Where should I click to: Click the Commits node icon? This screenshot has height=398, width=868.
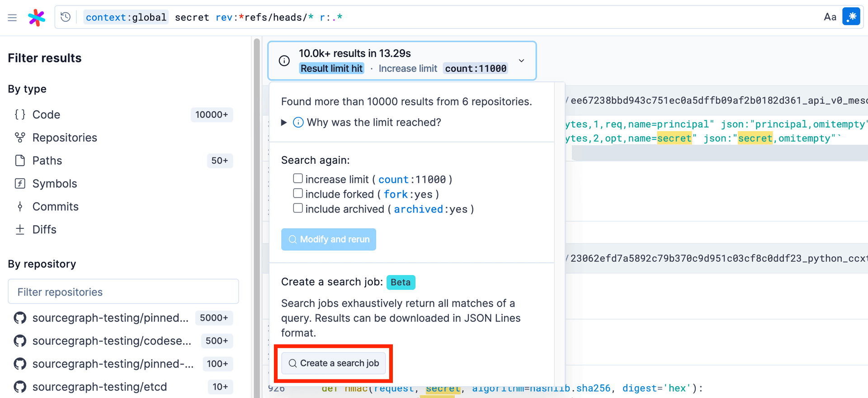pos(20,207)
